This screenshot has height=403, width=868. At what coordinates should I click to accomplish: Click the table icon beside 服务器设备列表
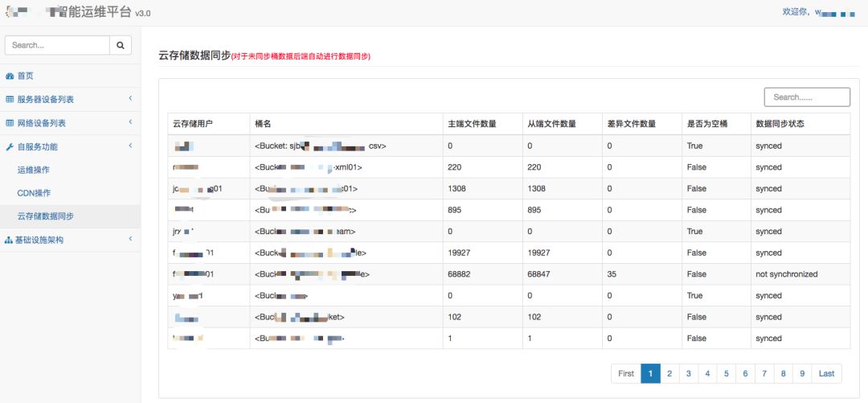(x=10, y=100)
